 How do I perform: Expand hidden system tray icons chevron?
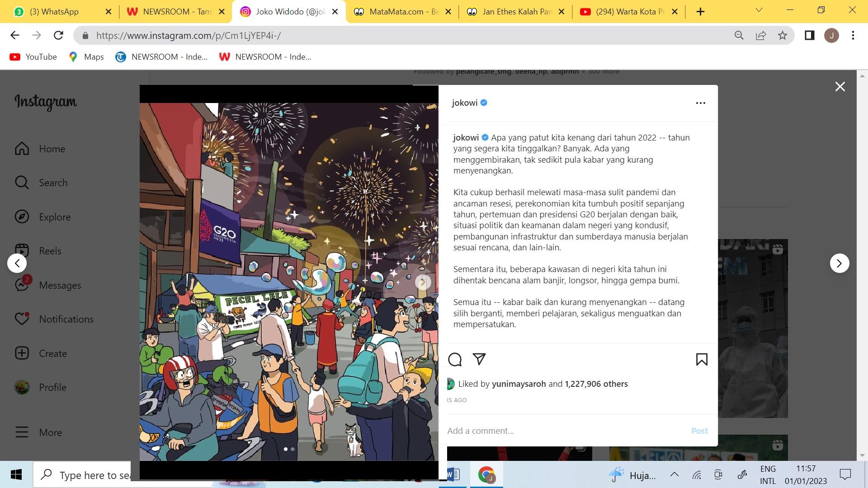tap(674, 475)
